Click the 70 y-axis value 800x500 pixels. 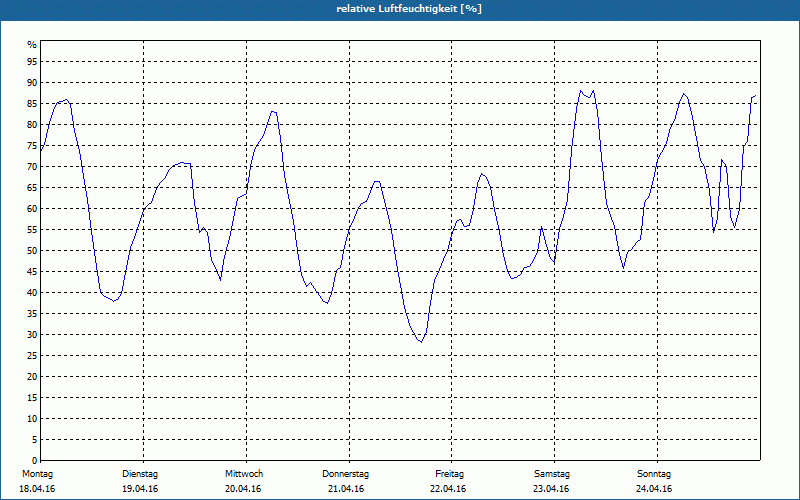pos(32,167)
